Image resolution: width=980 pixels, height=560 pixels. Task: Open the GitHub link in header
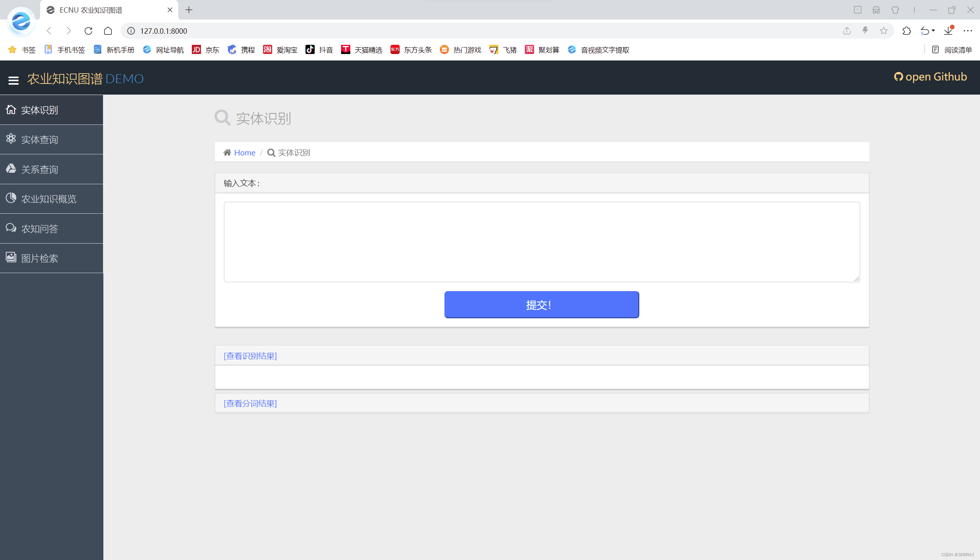click(x=930, y=77)
